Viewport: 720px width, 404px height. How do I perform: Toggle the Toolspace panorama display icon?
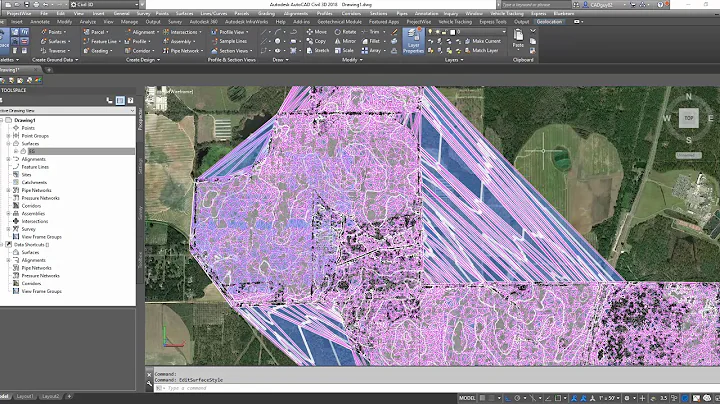[109, 100]
